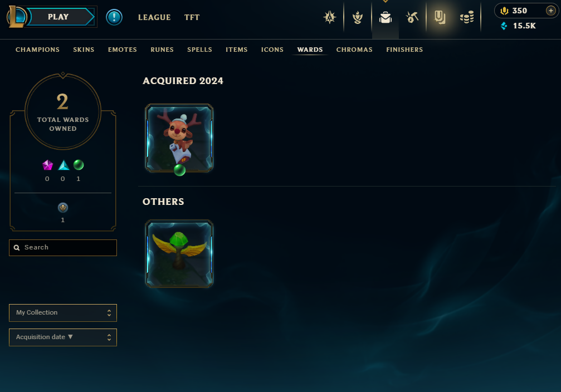Click the blue exclamation notification icon

[114, 17]
